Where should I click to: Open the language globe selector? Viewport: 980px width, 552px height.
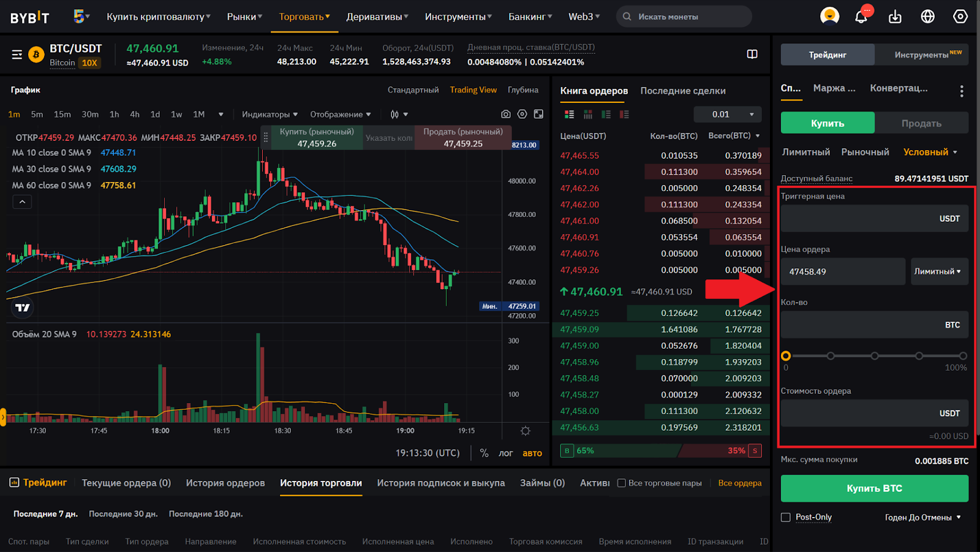[x=927, y=17]
